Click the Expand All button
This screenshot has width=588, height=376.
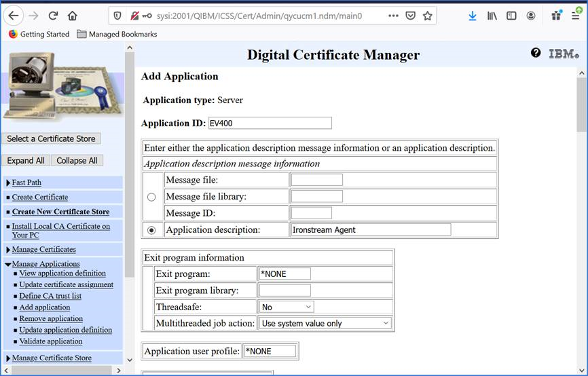point(26,160)
